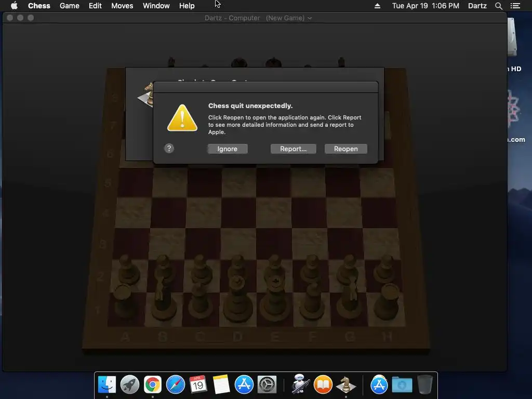This screenshot has height=399, width=532.
Task: Open the Apple menu
Action: pyautogui.click(x=14, y=6)
